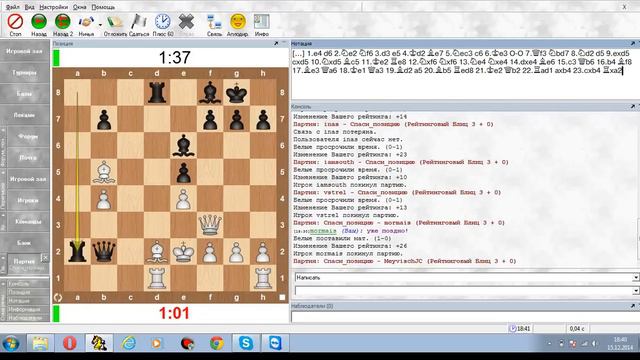
Task: Undock the Консоль panel
Action: coord(633,107)
